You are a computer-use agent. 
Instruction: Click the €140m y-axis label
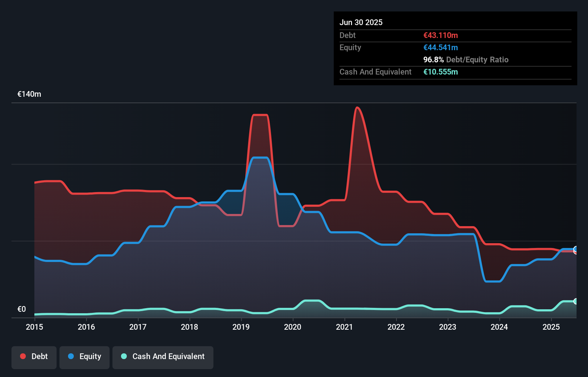click(x=29, y=94)
